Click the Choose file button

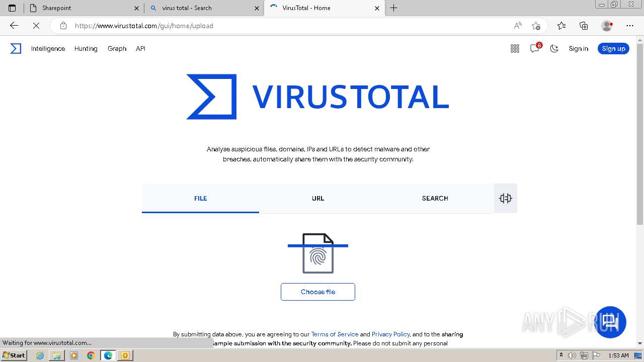point(318,292)
